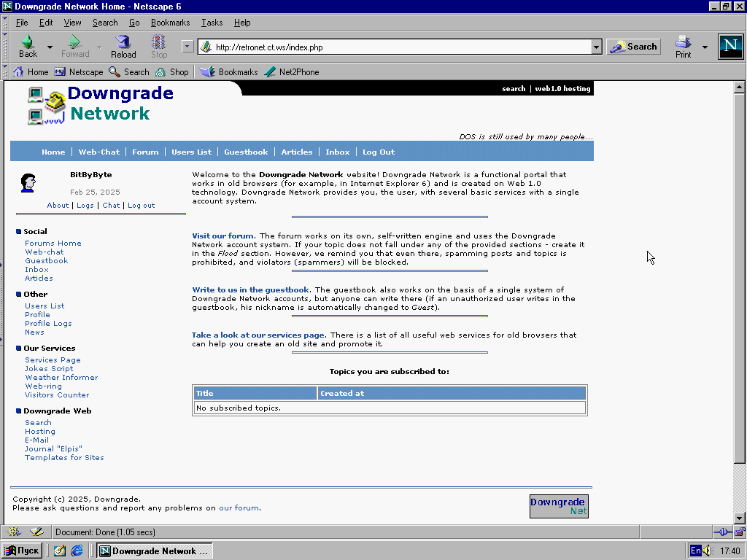Image resolution: width=747 pixels, height=560 pixels.
Task: Click the Search button beside the address bar
Action: [x=633, y=47]
